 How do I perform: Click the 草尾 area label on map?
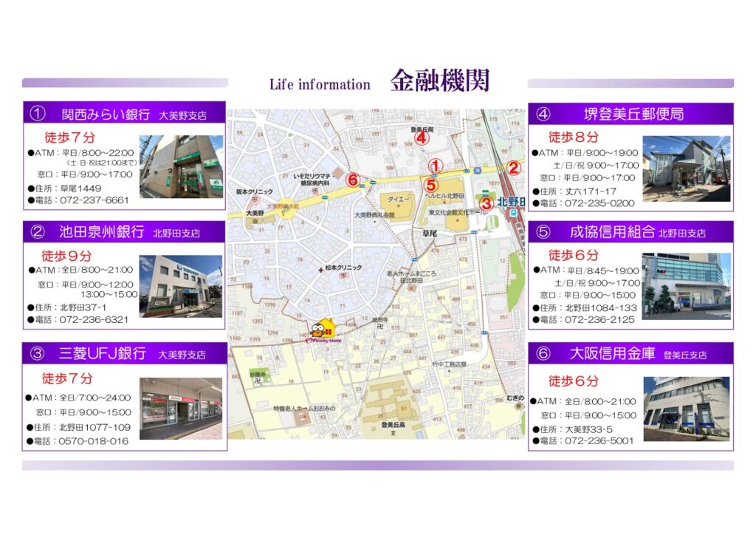point(430,234)
